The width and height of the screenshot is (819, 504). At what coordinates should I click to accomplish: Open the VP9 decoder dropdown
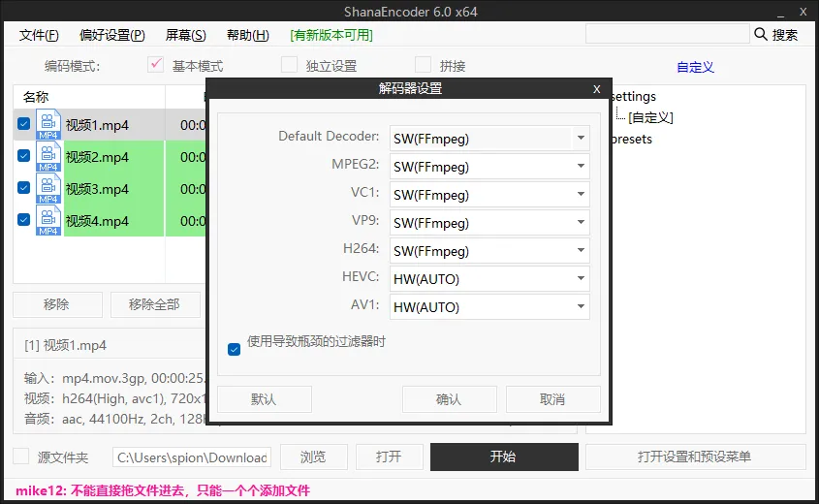(x=489, y=223)
